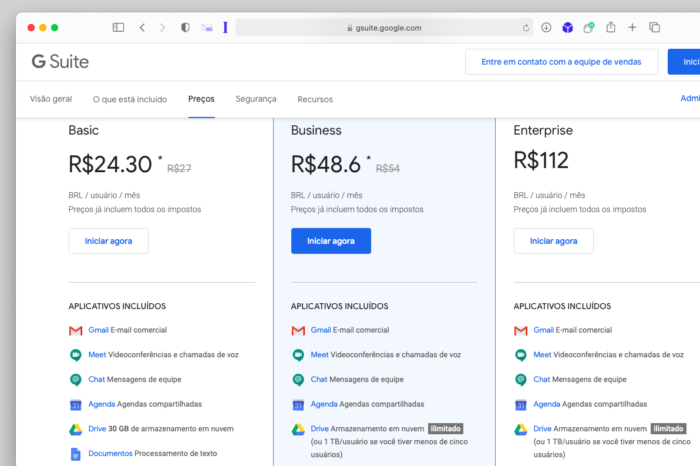Open a new tab with plus icon
Image resolution: width=700 pixels, height=466 pixels.
(x=632, y=28)
